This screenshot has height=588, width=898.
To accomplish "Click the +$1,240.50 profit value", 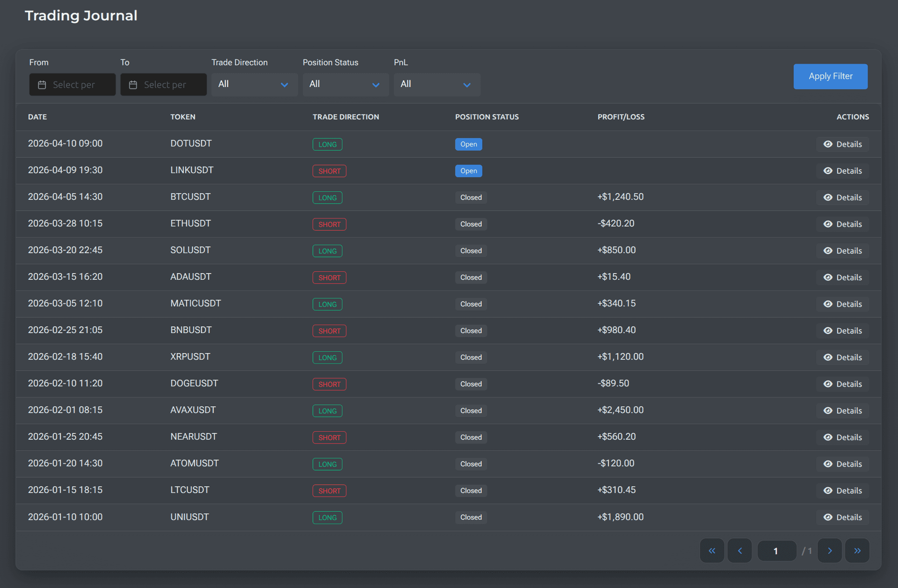I will click(x=621, y=197).
